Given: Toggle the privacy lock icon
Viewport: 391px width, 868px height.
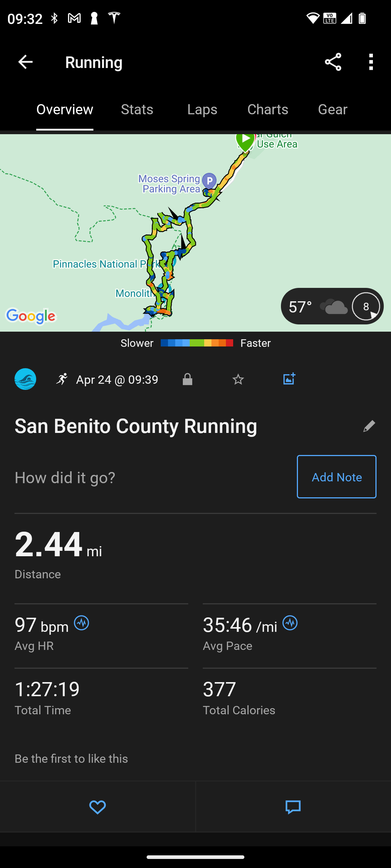Looking at the screenshot, I should pos(188,379).
